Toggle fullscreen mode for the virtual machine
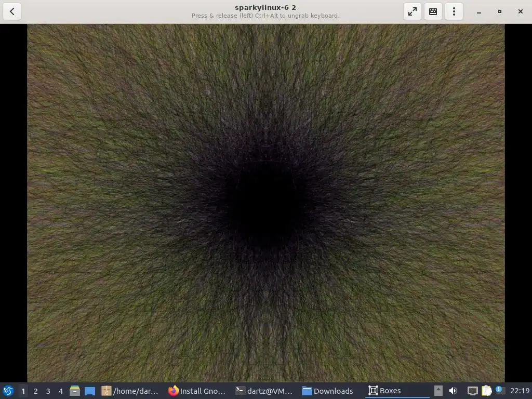 click(x=412, y=11)
